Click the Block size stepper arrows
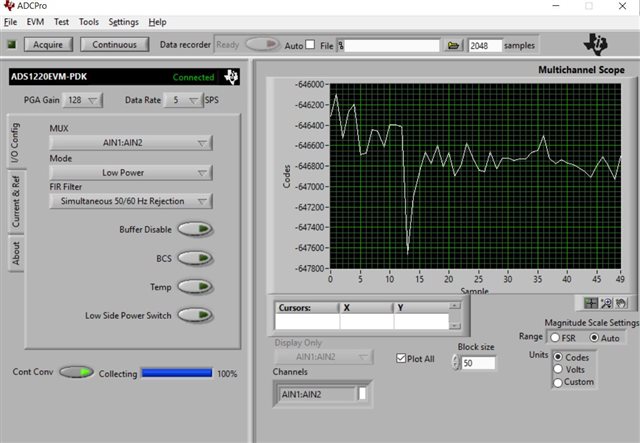Screen dimensions: 640x443 [x=456, y=362]
